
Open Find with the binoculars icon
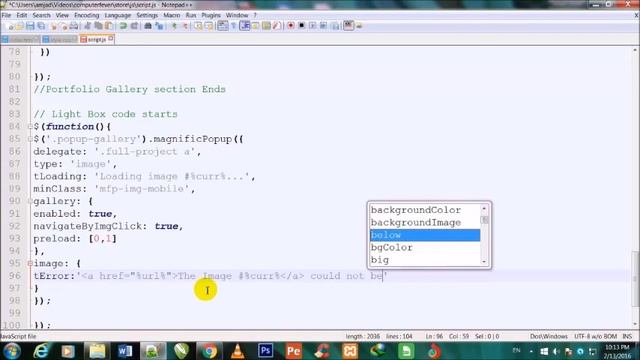click(148, 26)
